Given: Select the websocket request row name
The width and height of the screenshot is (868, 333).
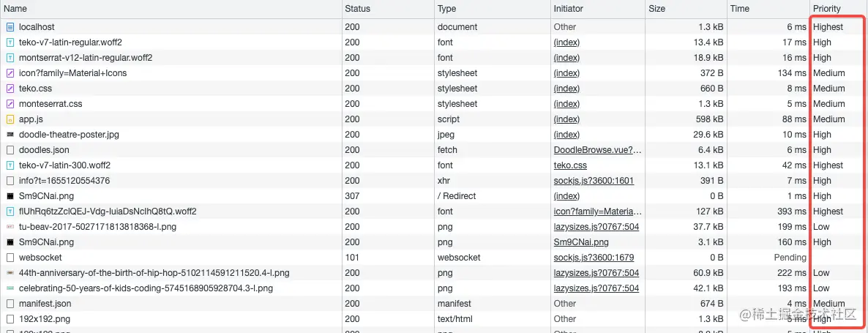Looking at the screenshot, I should 40,258.
